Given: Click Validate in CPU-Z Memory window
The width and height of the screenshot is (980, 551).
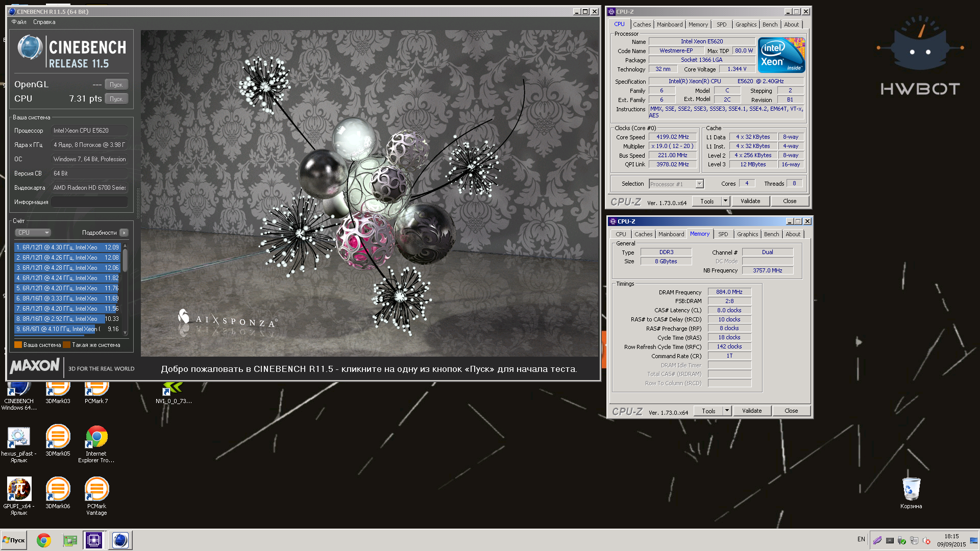Looking at the screenshot, I should pyautogui.click(x=752, y=411).
